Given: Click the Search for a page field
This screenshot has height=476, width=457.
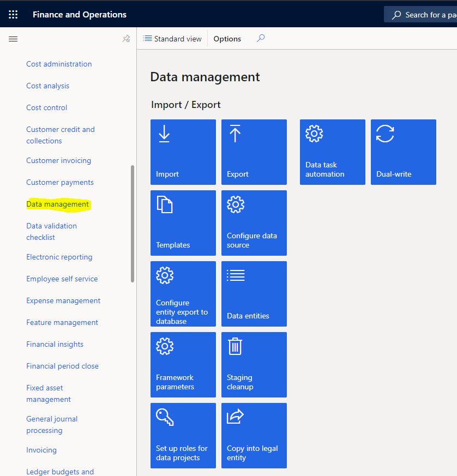Looking at the screenshot, I should [420, 15].
